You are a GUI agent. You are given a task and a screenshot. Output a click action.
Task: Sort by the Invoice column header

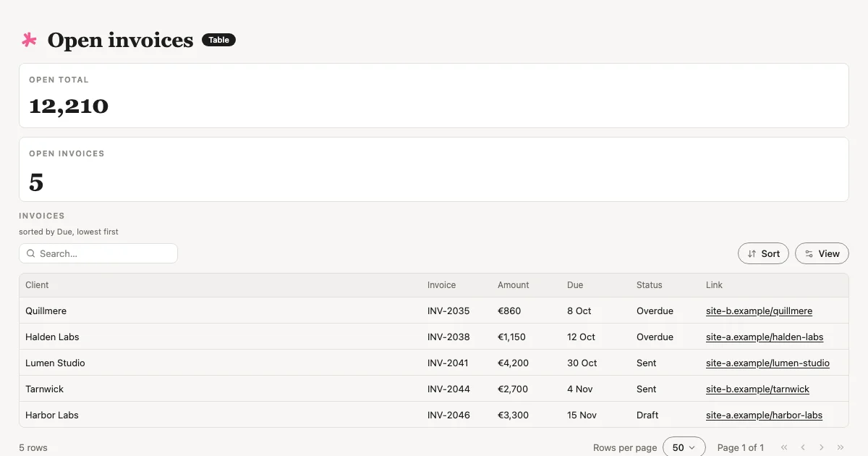442,285
